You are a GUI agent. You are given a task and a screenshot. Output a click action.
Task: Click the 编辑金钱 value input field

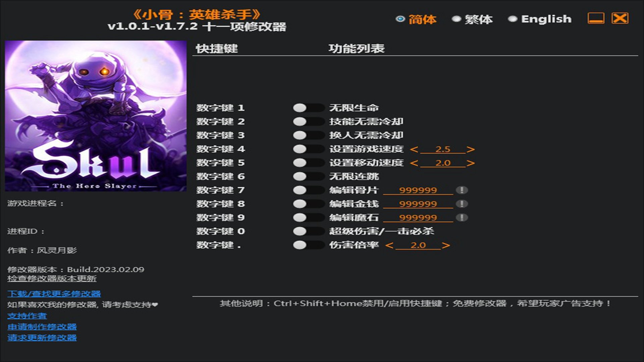[418, 204]
